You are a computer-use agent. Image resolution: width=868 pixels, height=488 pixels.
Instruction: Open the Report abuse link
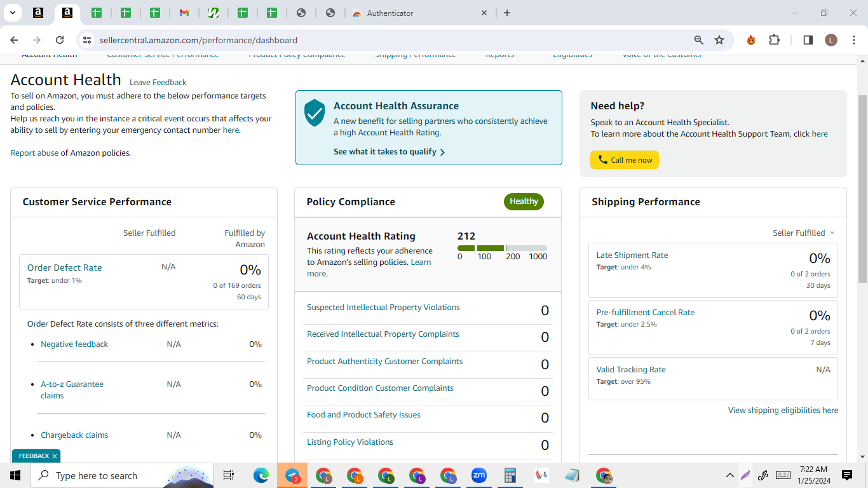(34, 153)
